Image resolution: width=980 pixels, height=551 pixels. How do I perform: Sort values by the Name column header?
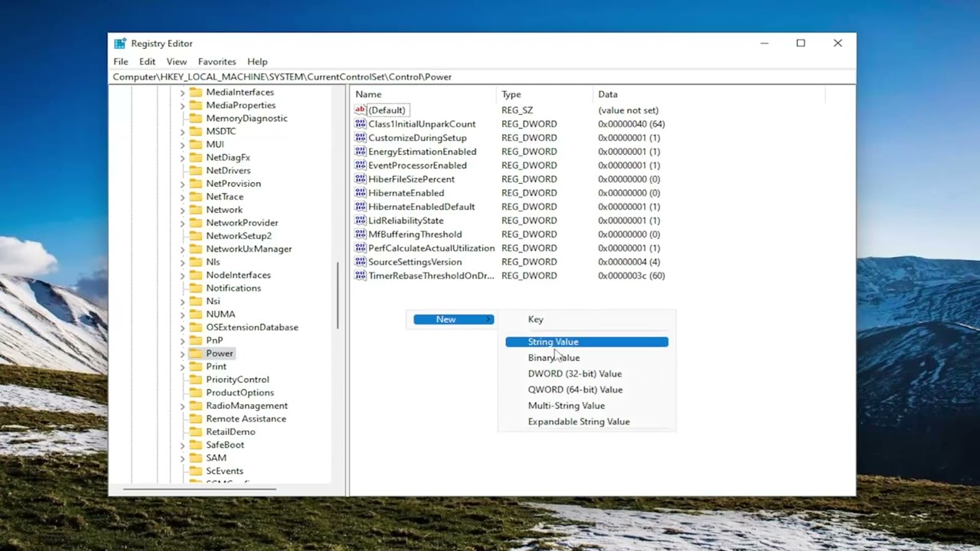[x=423, y=94]
